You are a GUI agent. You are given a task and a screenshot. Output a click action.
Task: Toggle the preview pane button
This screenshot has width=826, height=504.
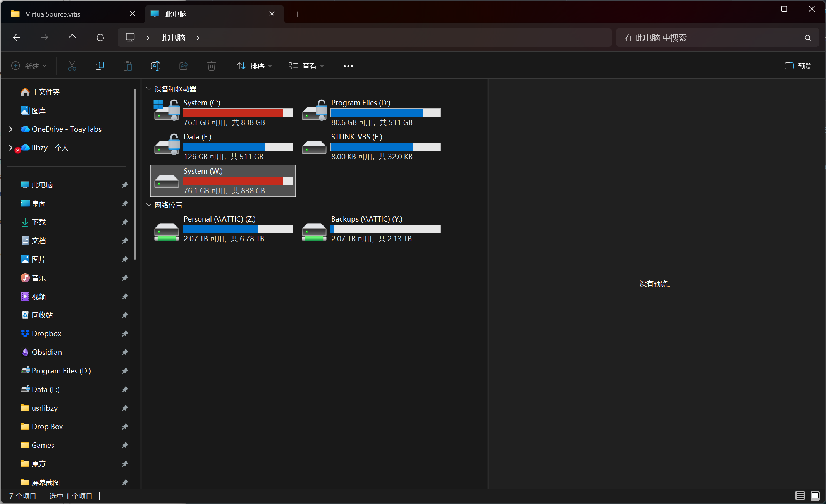point(798,66)
